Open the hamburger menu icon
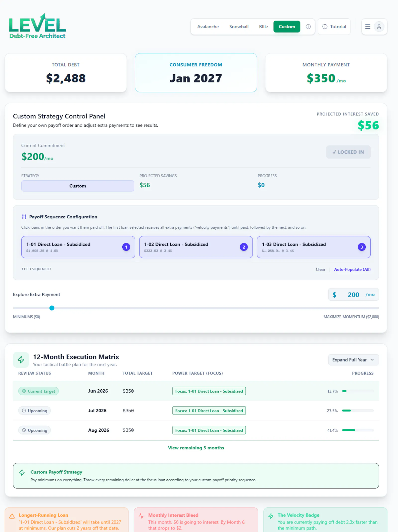 click(368, 27)
